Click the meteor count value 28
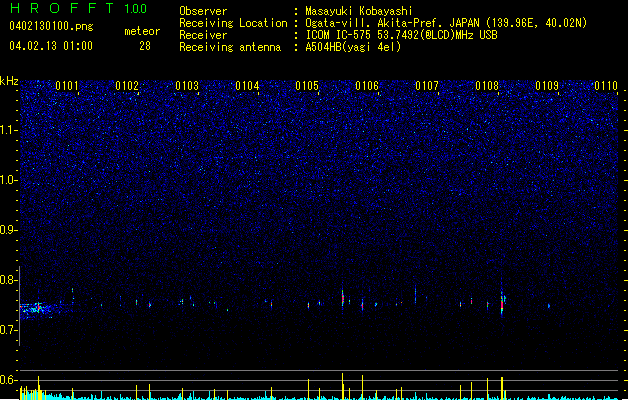629x400 pixels. click(145, 46)
